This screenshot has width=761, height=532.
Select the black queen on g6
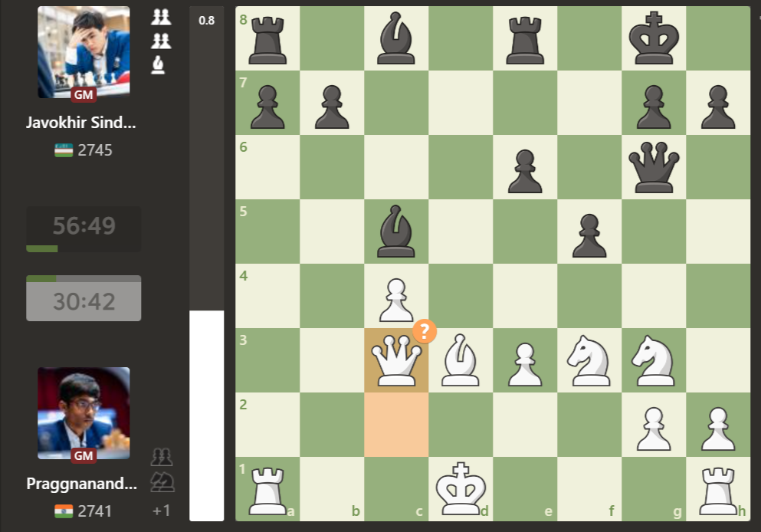click(x=654, y=166)
